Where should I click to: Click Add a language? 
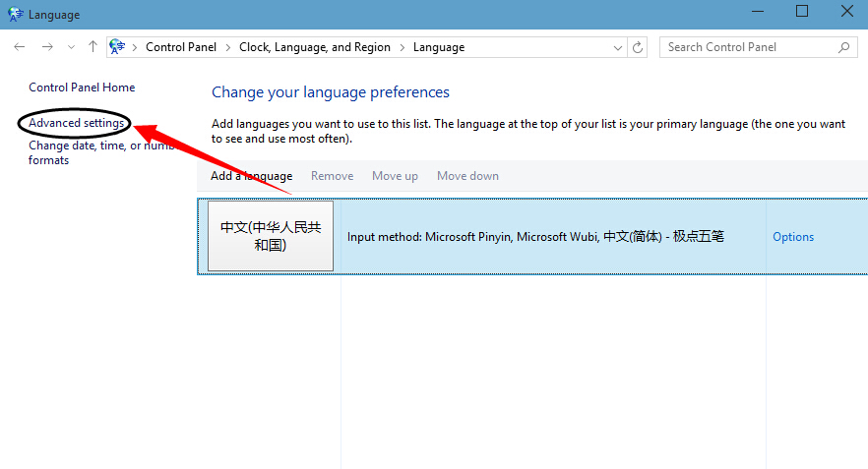click(251, 176)
